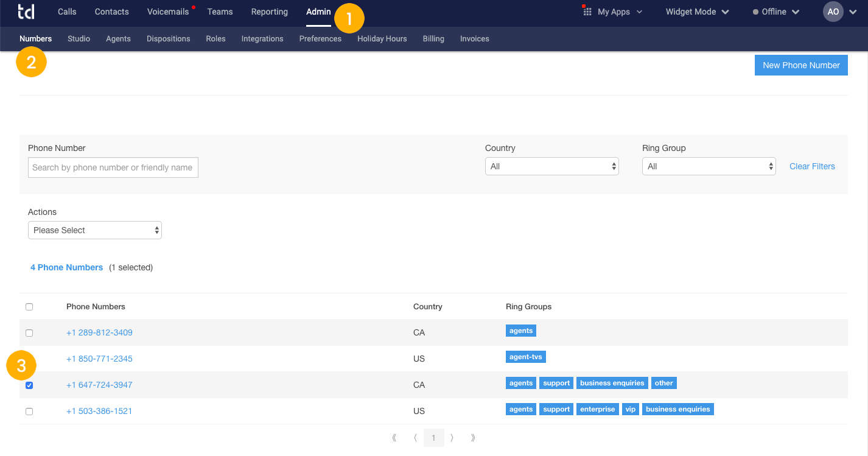The width and height of the screenshot is (868, 456).
Task: Open phone number +1 289-812-3409
Action: (x=99, y=332)
